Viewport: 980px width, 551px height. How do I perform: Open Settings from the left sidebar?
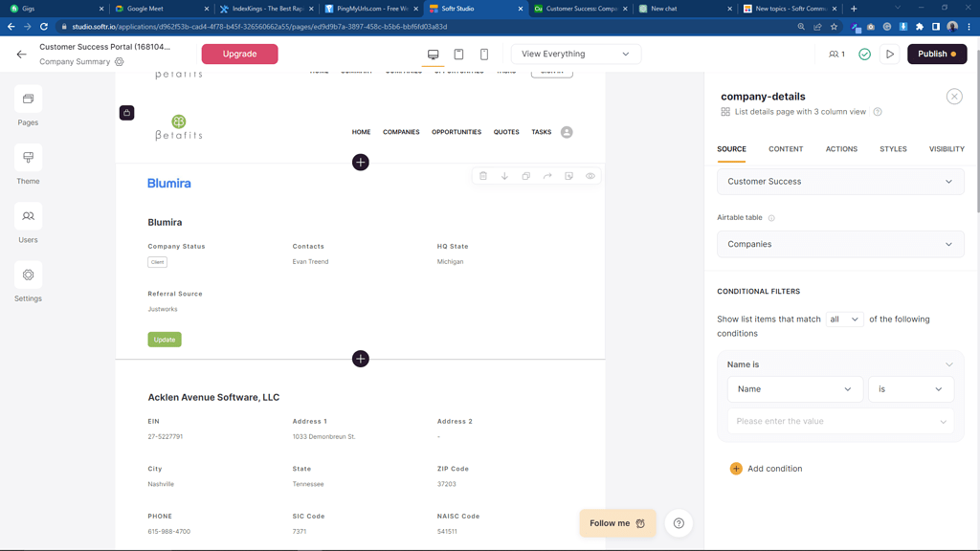pyautogui.click(x=28, y=280)
